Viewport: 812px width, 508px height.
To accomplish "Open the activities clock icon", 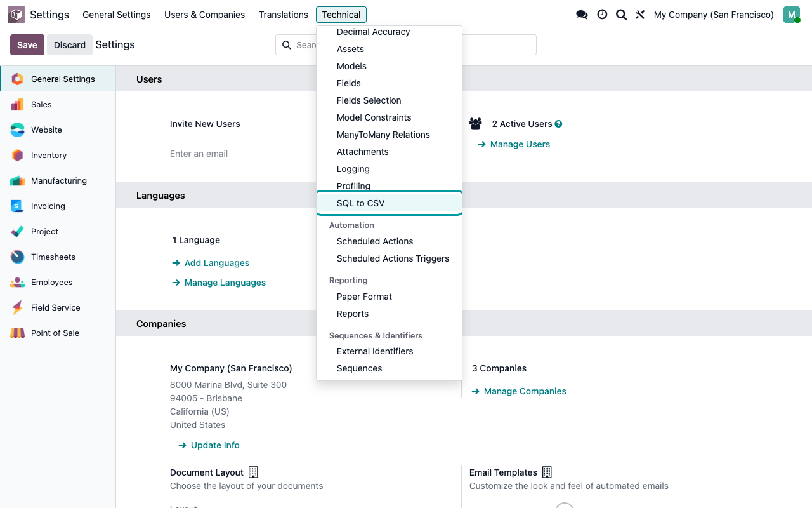I will (602, 15).
